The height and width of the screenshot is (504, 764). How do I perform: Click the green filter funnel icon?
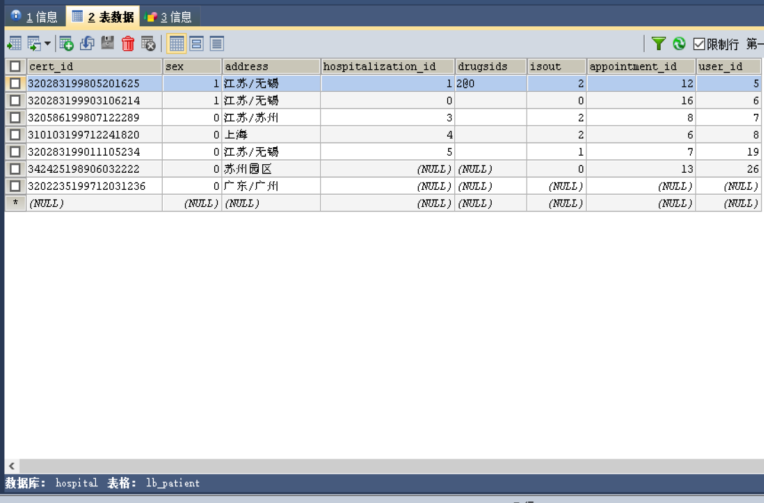click(x=658, y=44)
